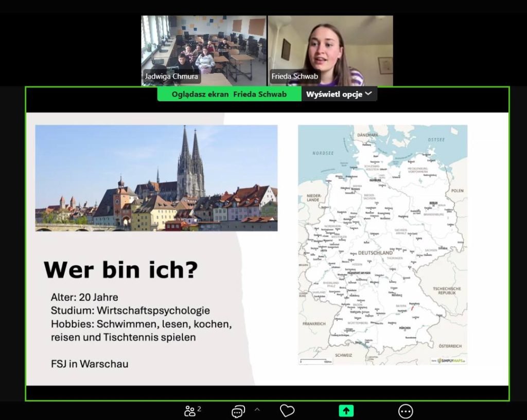The width and height of the screenshot is (527, 420).
Task: Click the "Alter: 20 Jahre" text line
Action: click(x=84, y=297)
